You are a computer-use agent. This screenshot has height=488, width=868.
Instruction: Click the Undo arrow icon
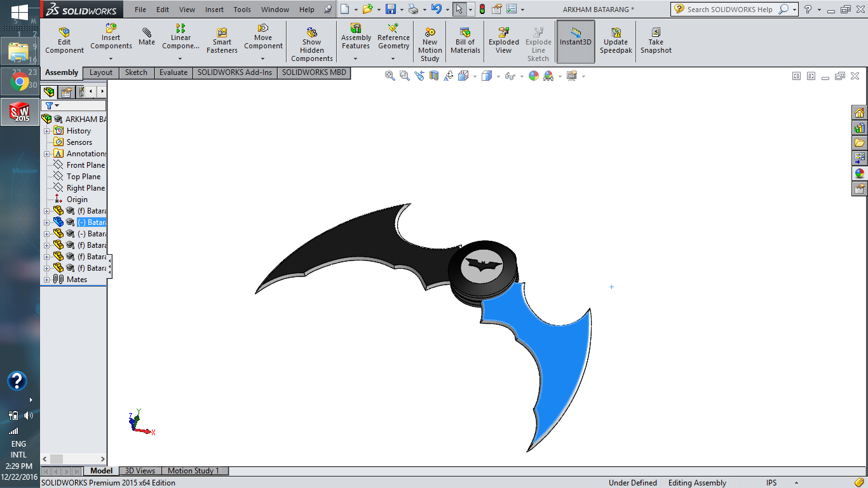435,9
